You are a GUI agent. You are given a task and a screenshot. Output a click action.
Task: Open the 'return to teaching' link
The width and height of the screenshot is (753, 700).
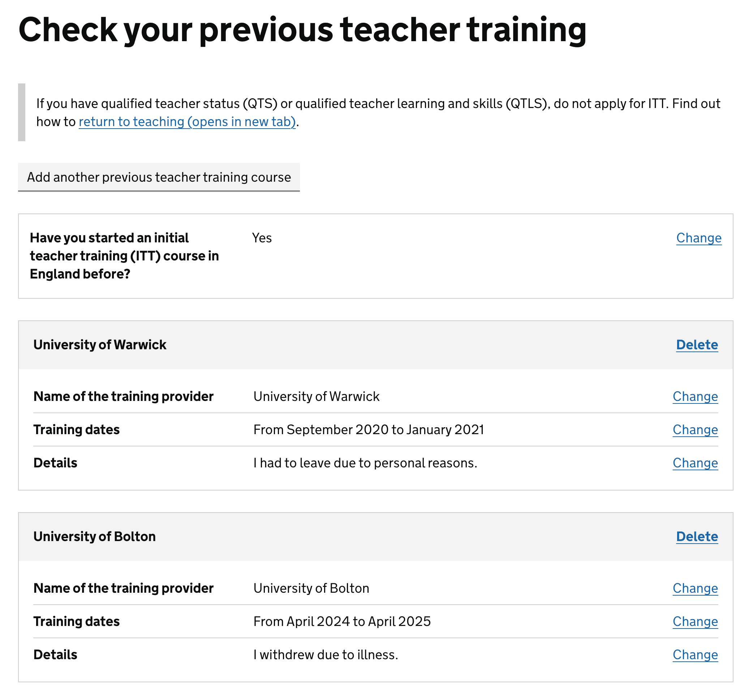187,122
